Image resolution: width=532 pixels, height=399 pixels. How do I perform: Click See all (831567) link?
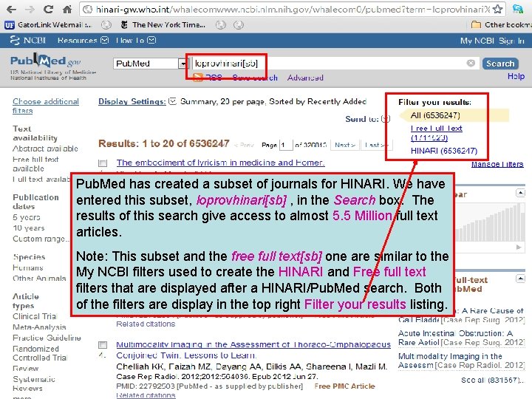[x=493, y=380]
